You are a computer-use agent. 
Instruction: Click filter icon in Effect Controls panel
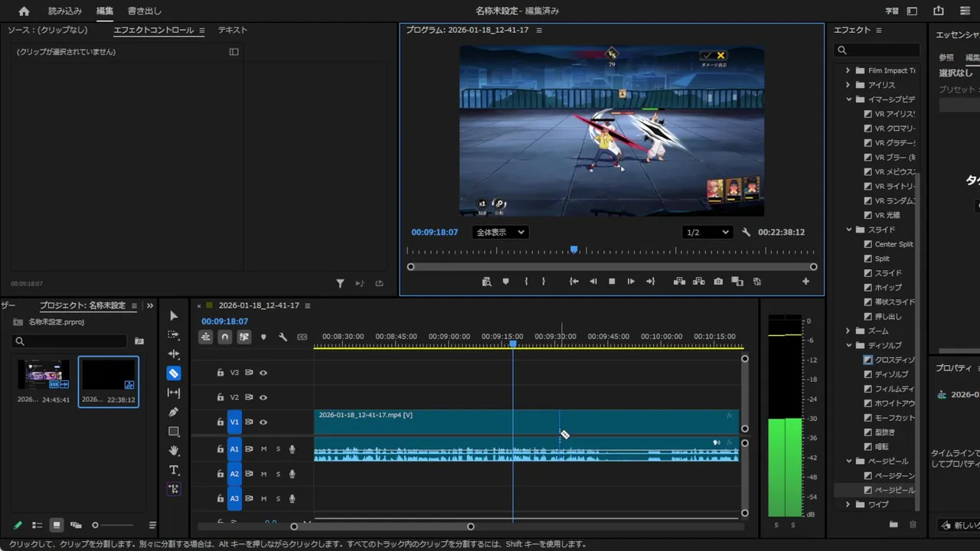point(340,283)
